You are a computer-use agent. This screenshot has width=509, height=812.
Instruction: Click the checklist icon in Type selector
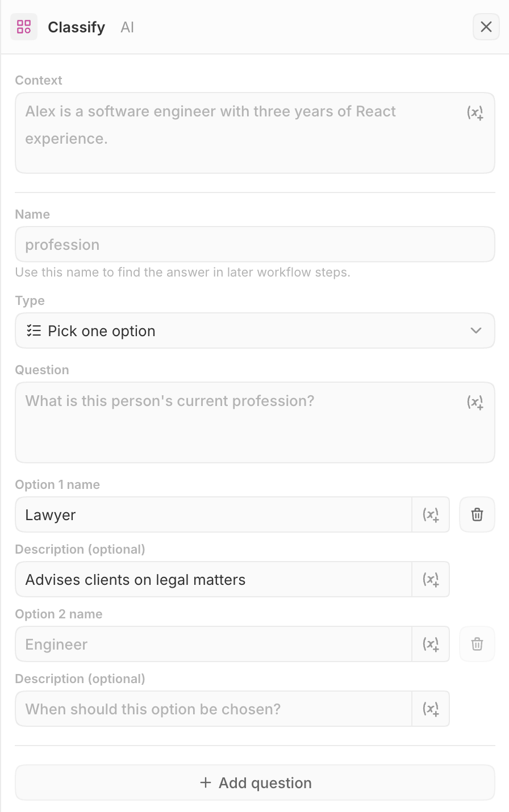(x=34, y=331)
